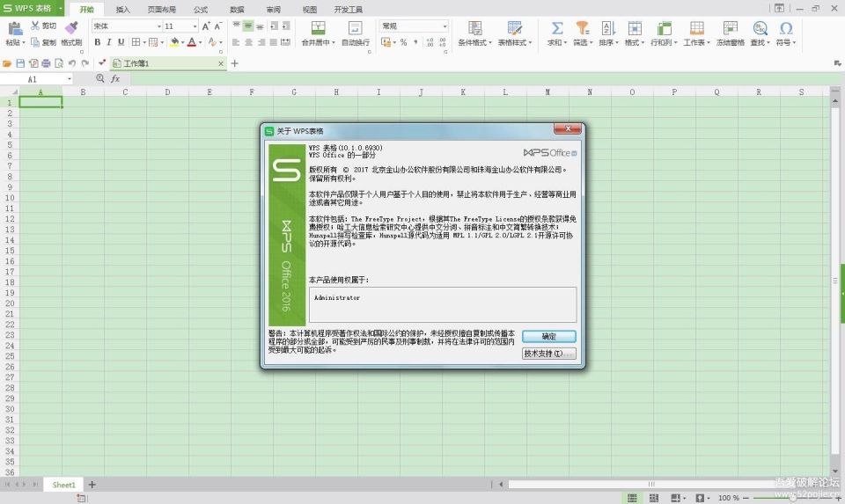Image resolution: width=845 pixels, height=504 pixels.
Task: Switch to the 数据 ribbon tab
Action: (237, 10)
